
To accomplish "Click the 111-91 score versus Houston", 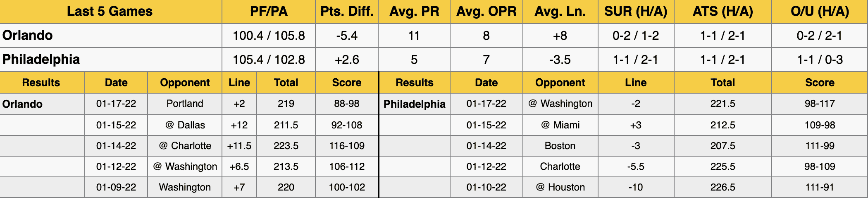I will (820, 187).
